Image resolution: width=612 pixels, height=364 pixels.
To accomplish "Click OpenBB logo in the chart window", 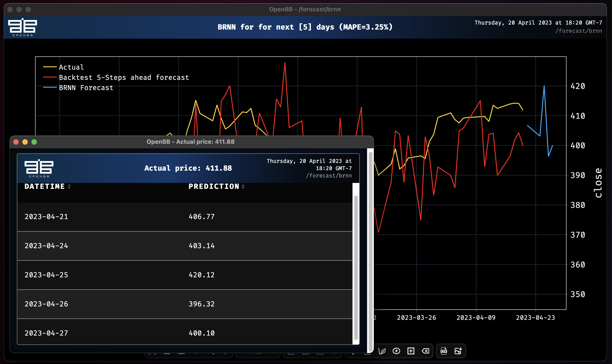I will (22, 27).
